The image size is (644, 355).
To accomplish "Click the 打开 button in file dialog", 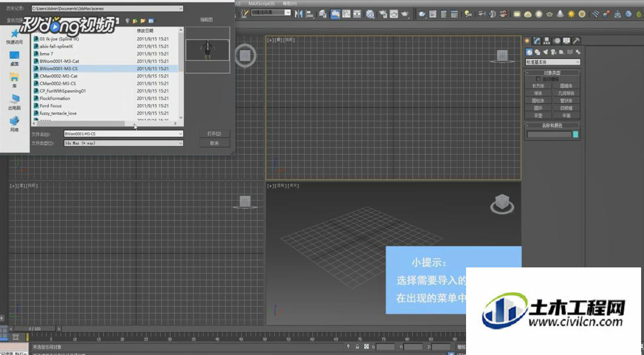I will click(214, 133).
